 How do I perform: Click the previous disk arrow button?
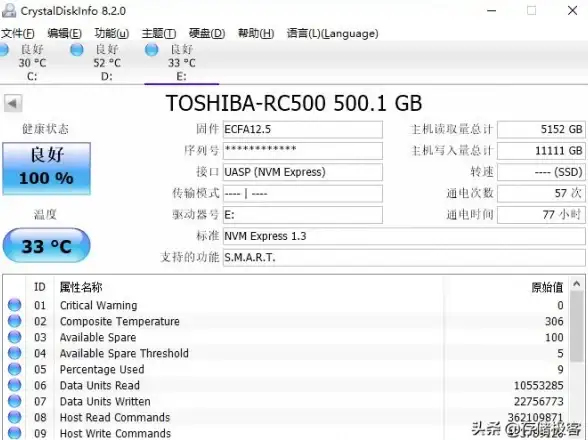pyautogui.click(x=13, y=103)
